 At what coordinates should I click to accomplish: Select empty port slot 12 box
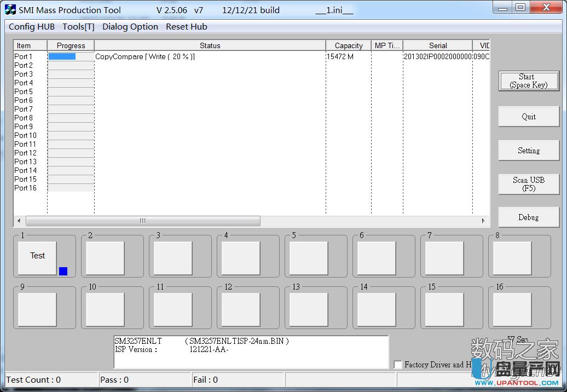(241, 309)
